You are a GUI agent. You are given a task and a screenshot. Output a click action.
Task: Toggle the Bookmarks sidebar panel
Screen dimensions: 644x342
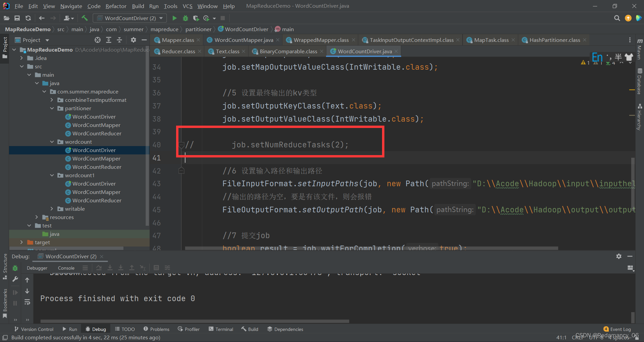tap(5, 303)
